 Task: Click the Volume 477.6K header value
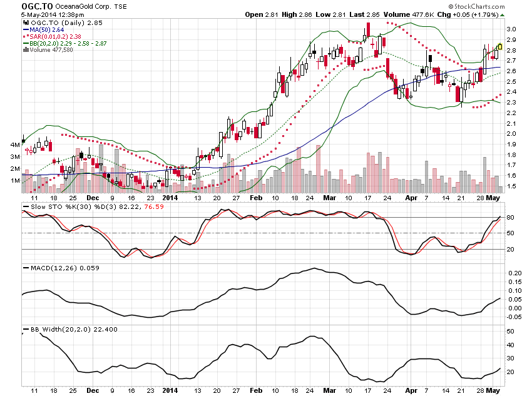[x=409, y=14]
